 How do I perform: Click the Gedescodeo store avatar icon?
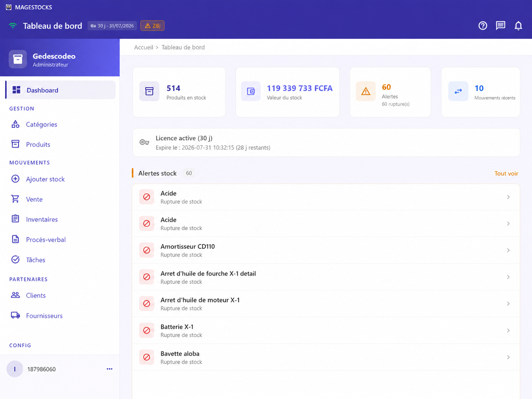click(18, 59)
